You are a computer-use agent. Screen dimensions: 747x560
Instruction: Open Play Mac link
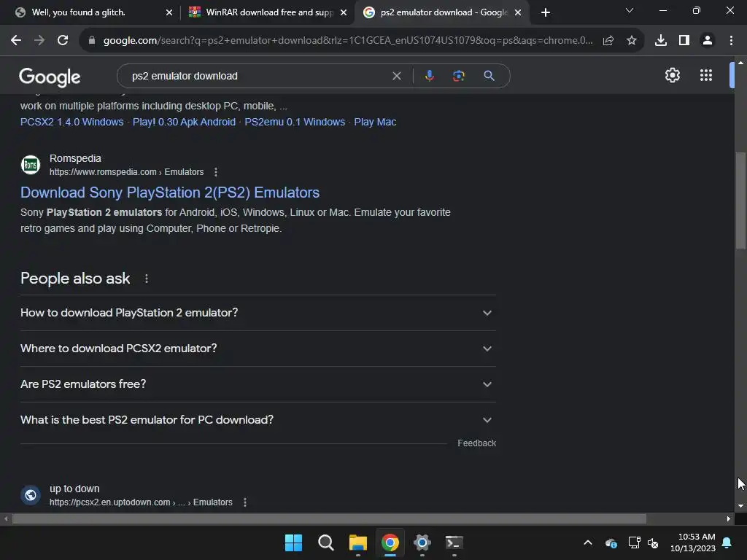point(375,122)
